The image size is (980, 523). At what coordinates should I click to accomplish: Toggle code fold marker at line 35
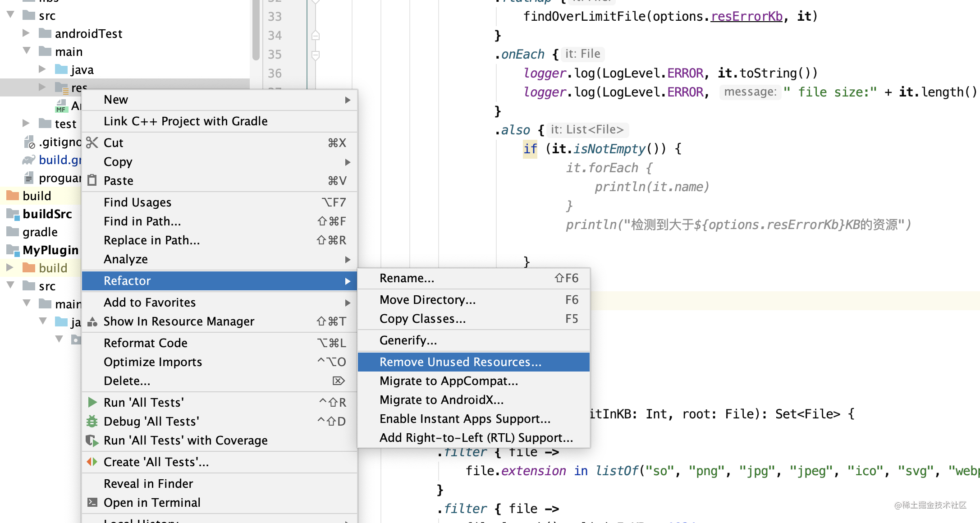(316, 55)
